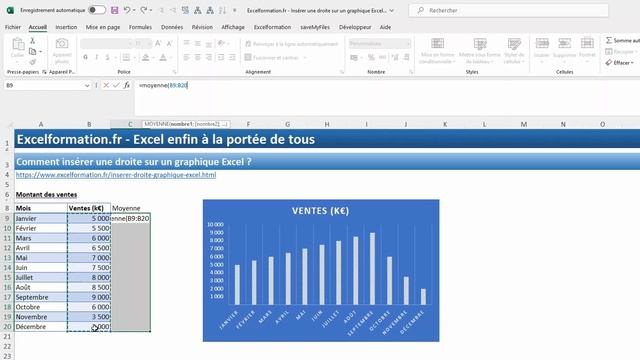Screen dimensions: 640x360
Task: Open the Effacer eraser dropdown
Action: tap(620, 62)
